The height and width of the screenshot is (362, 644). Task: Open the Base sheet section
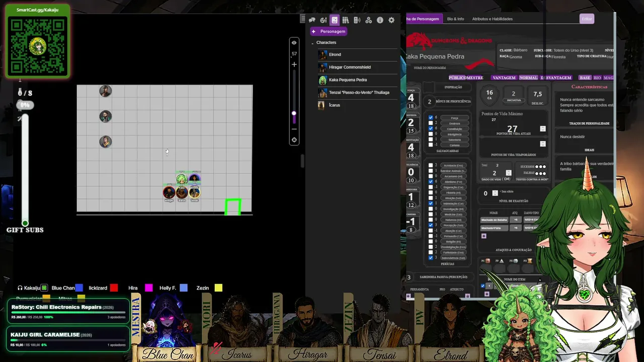(x=585, y=78)
